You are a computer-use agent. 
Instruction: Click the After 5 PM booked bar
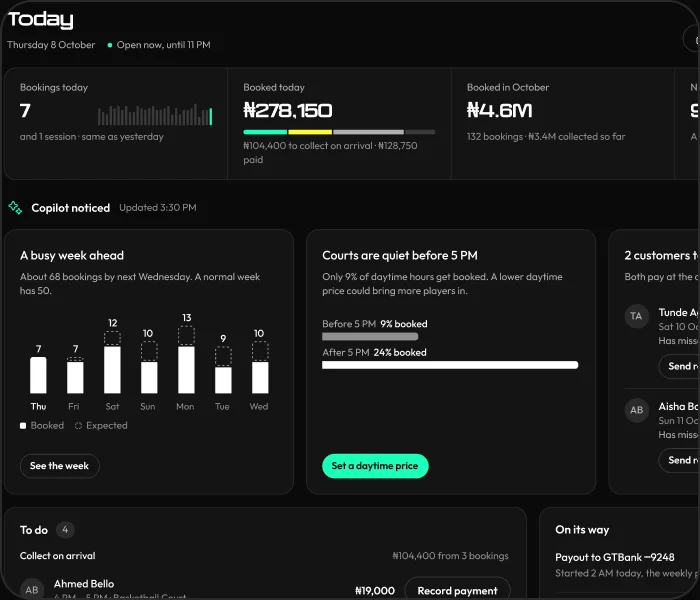click(x=450, y=365)
